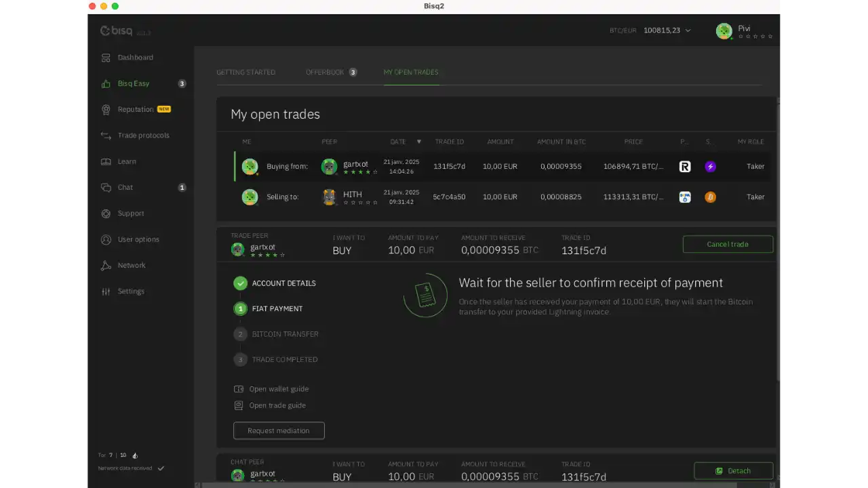Click the Lightning settlement icon on the first trade
868x488 pixels.
(710, 166)
